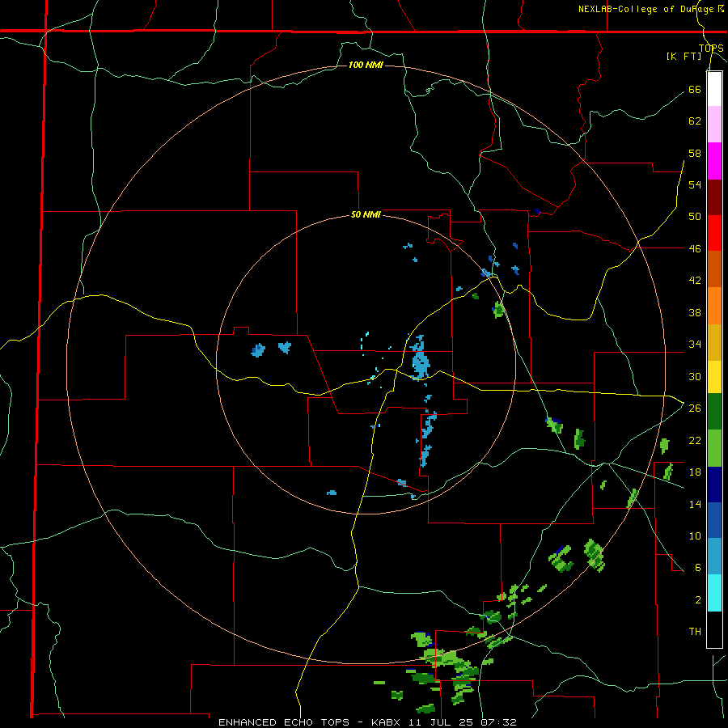
Task: Click the legend value 46
Action: (x=695, y=249)
